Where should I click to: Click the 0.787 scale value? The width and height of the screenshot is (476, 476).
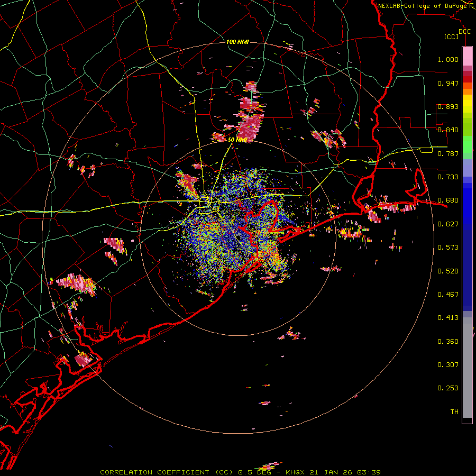448,153
